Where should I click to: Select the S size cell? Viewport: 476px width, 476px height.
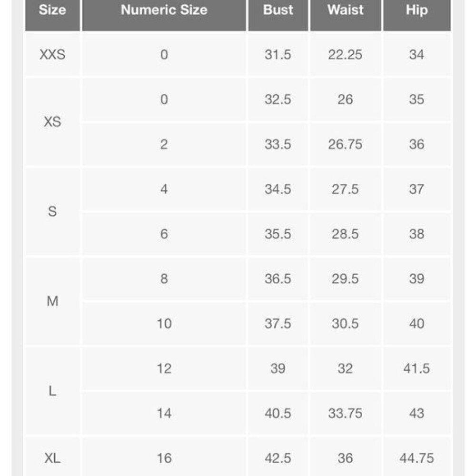[x=52, y=212]
